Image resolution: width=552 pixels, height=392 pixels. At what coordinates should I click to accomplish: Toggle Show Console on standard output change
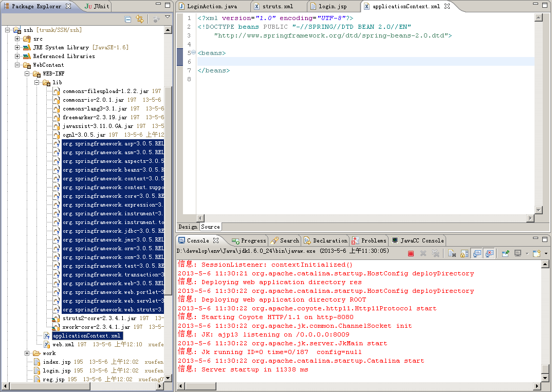(477, 253)
